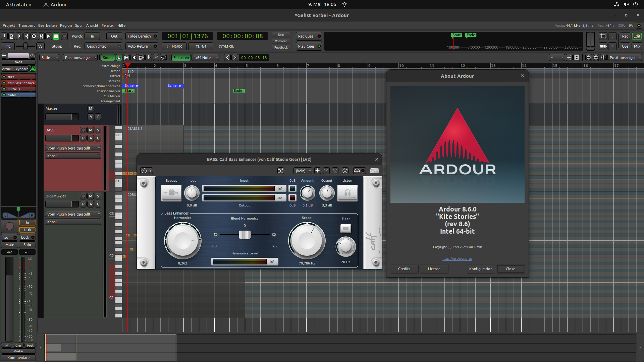Mute the BASS track with M button
Viewport: 644px width, 362px height.
point(91,130)
